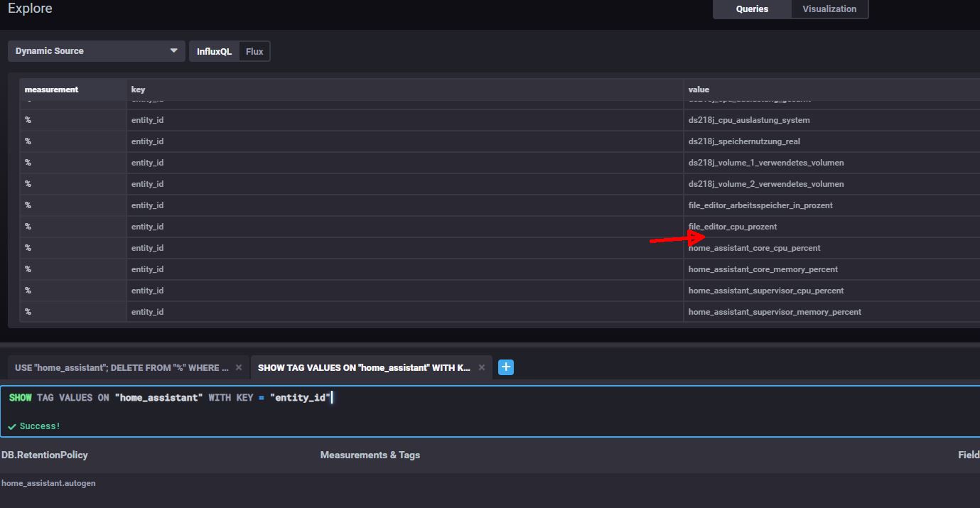Select ds218j_volume_1_verwendetes_volumen value cell
Screen dimensions: 980x508
(831, 163)
